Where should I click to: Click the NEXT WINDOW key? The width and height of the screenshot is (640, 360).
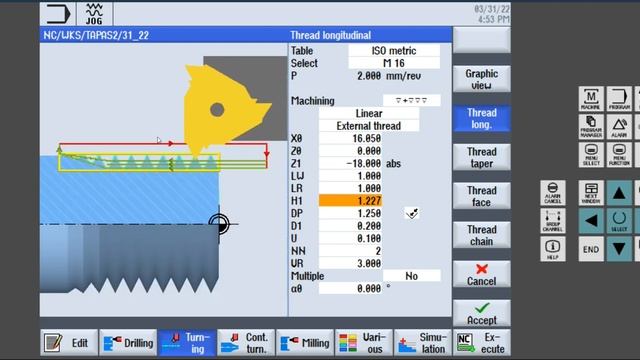[x=591, y=193]
